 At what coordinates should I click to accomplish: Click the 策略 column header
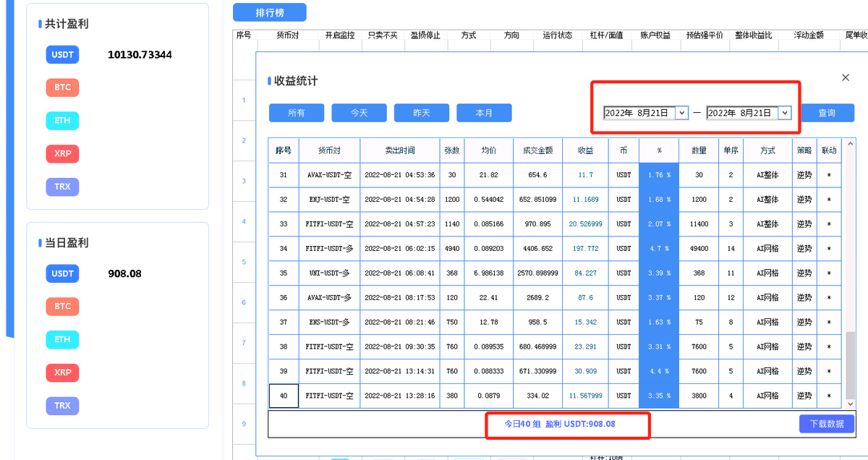pyautogui.click(x=804, y=150)
